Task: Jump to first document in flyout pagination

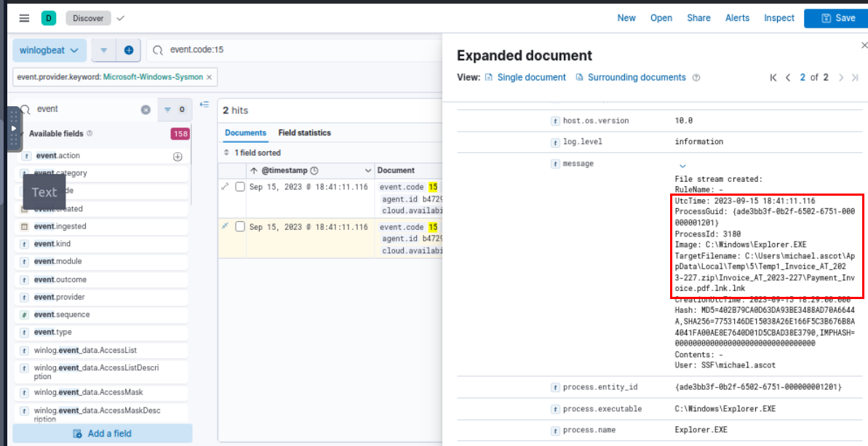Action: coord(773,78)
